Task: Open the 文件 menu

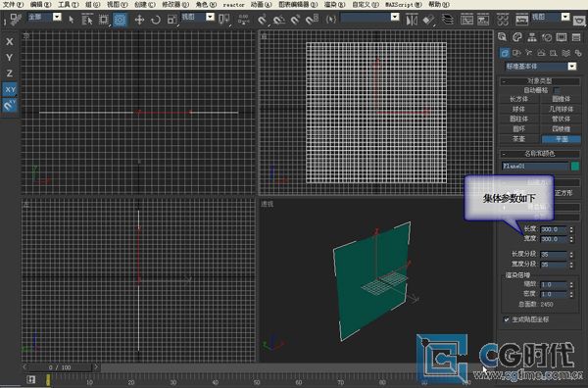Action: click(x=13, y=5)
